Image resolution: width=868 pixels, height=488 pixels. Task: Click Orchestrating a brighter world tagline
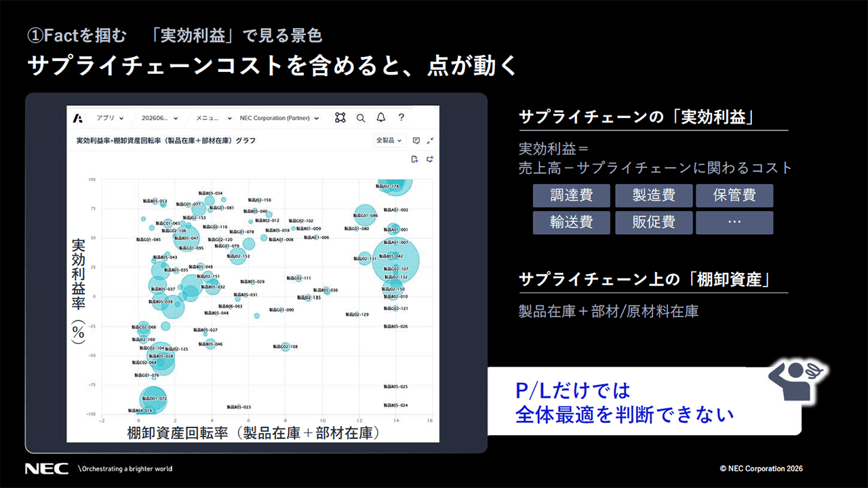click(x=125, y=469)
